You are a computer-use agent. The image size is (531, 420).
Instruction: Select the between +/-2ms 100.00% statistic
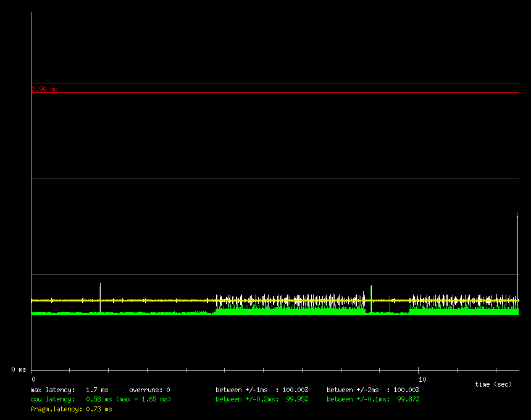(373, 390)
